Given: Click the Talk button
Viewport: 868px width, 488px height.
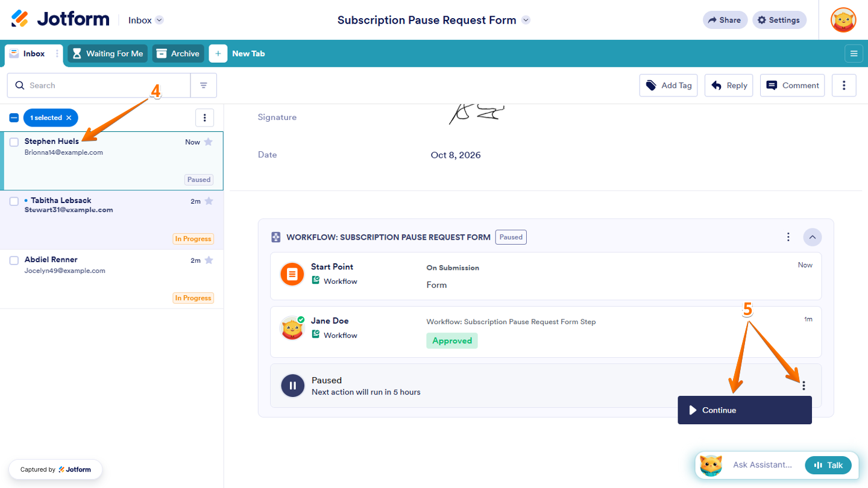Looking at the screenshot, I should 828,465.
